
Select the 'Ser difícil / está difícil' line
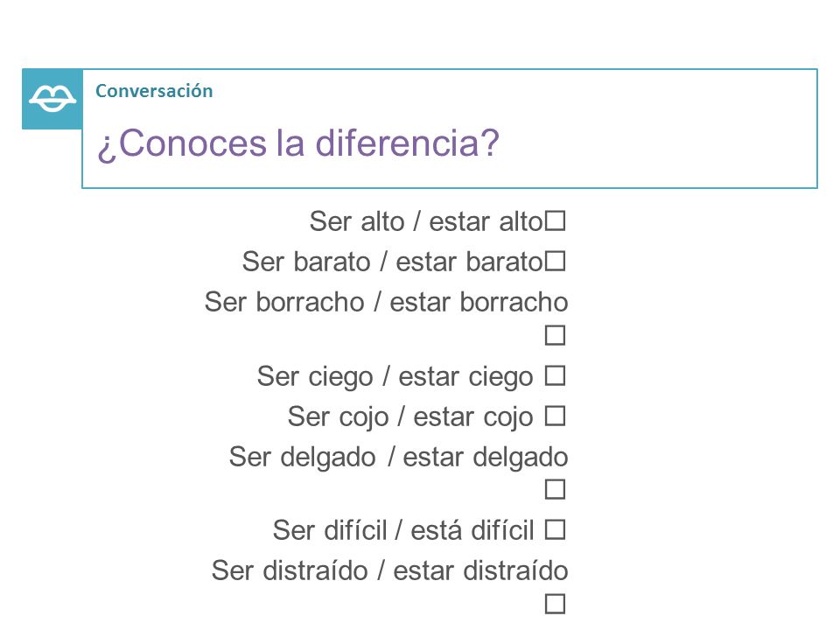(x=403, y=530)
